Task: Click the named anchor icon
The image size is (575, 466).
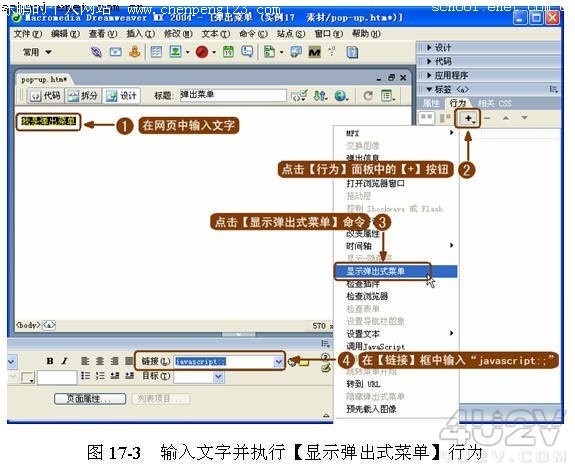Action: [x=135, y=52]
